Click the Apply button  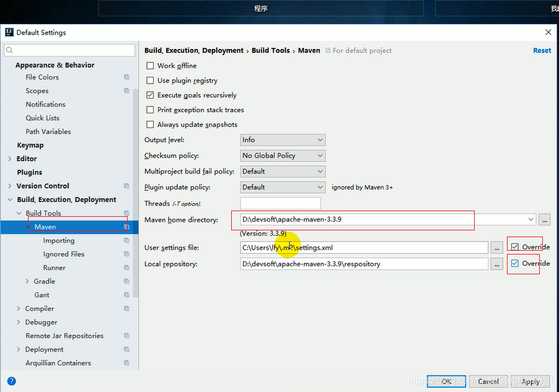point(530,381)
